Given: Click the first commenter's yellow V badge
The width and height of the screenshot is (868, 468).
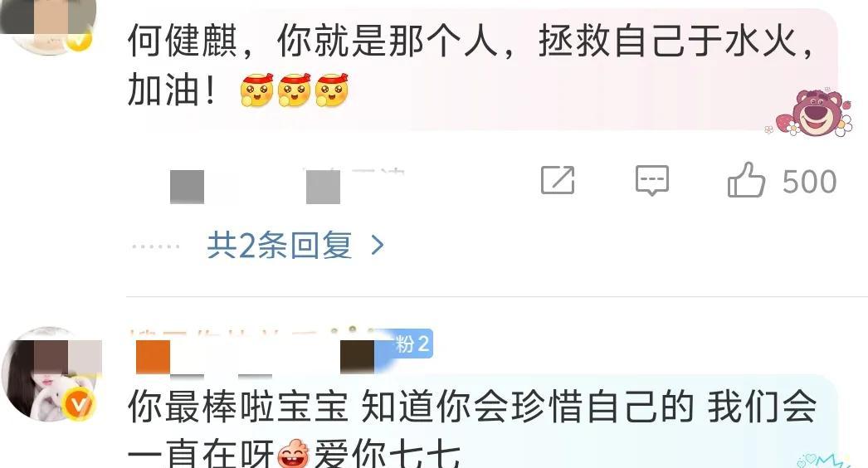Looking at the screenshot, I should pos(80,40).
